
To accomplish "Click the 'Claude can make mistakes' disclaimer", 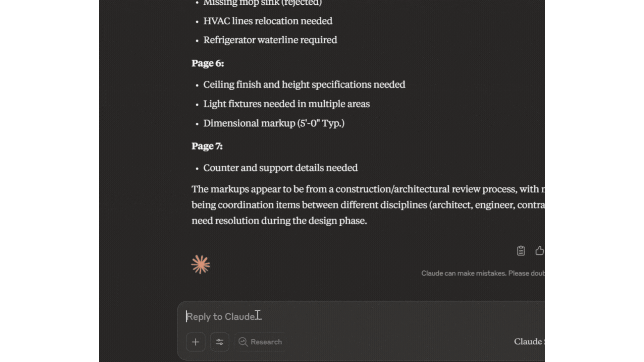I will pyautogui.click(x=482, y=273).
